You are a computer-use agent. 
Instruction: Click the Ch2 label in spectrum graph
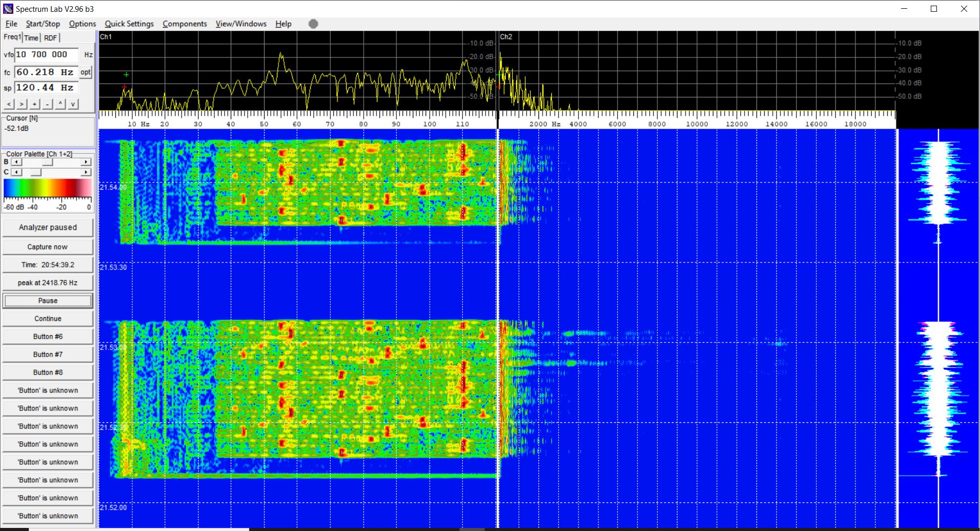pos(506,36)
